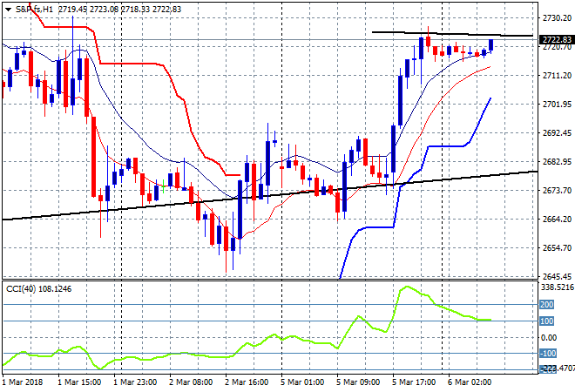The width and height of the screenshot is (575, 392).
Task: Click the 5 Mar 17:00 time label
Action: (x=414, y=382)
